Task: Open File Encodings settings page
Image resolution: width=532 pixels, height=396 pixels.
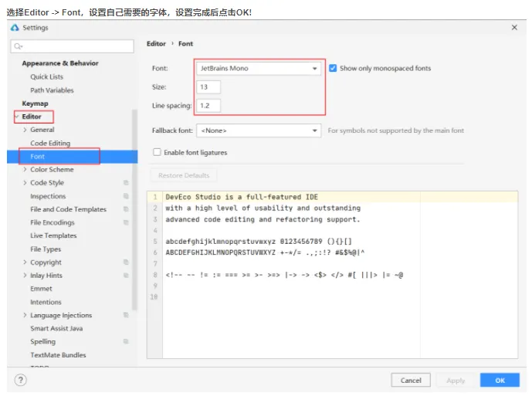Action: [53, 222]
